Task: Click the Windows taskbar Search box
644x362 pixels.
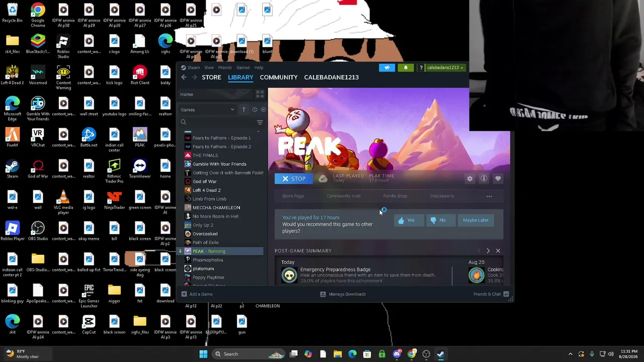Action: pos(249,354)
